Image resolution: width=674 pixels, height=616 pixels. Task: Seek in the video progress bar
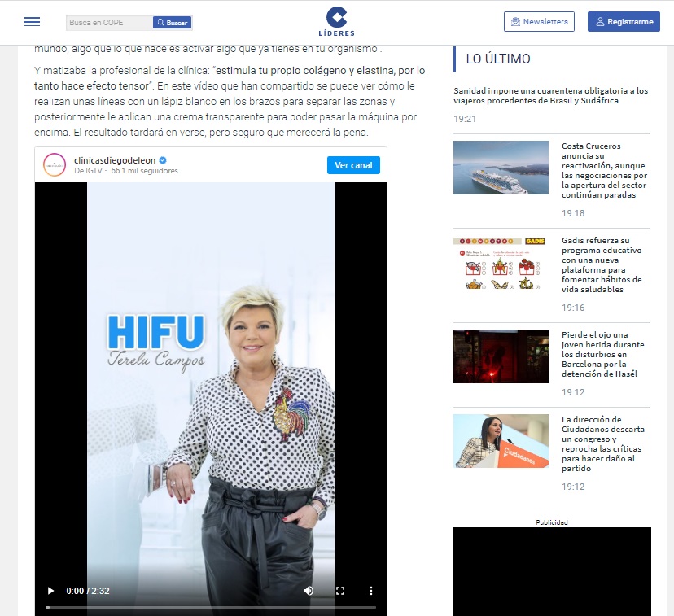[210, 607]
